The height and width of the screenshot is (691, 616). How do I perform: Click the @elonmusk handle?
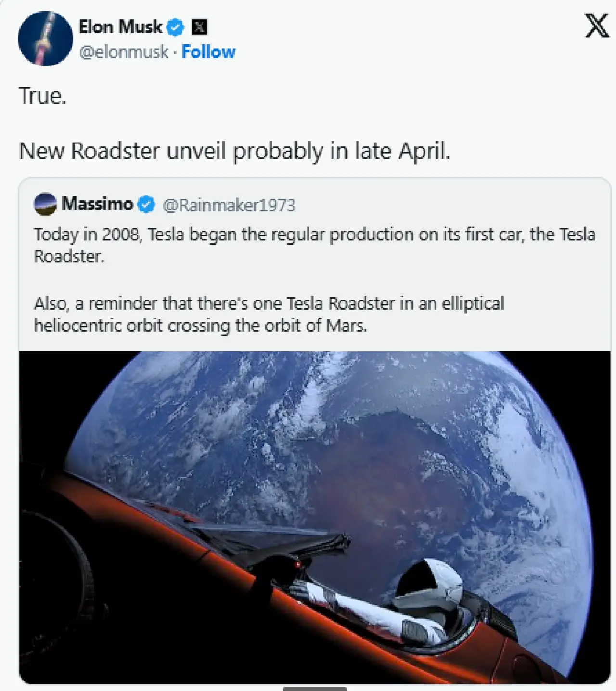coord(124,52)
